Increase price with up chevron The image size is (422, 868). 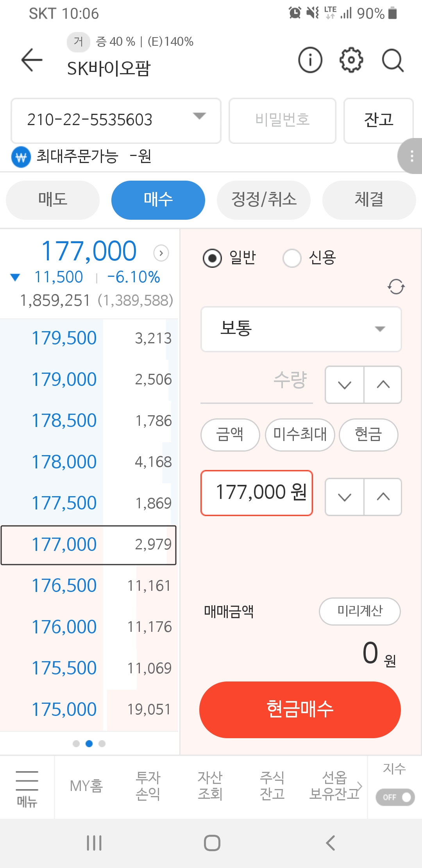click(x=383, y=497)
